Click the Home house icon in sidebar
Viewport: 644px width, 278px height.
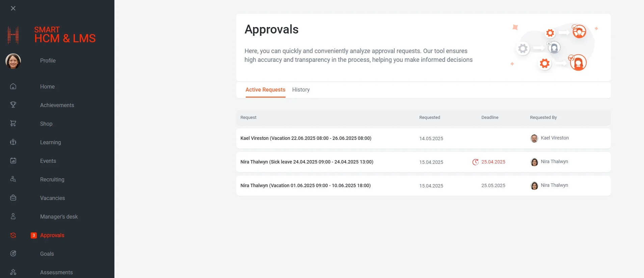pyautogui.click(x=13, y=86)
